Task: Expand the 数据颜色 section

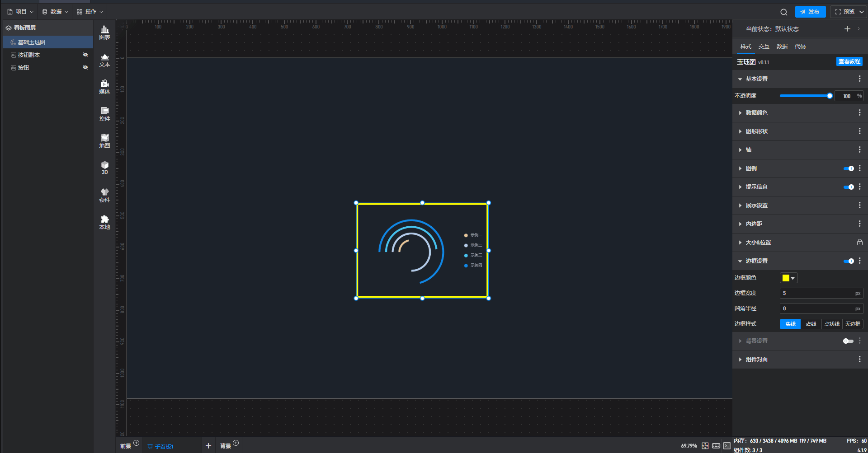Action: tap(756, 113)
